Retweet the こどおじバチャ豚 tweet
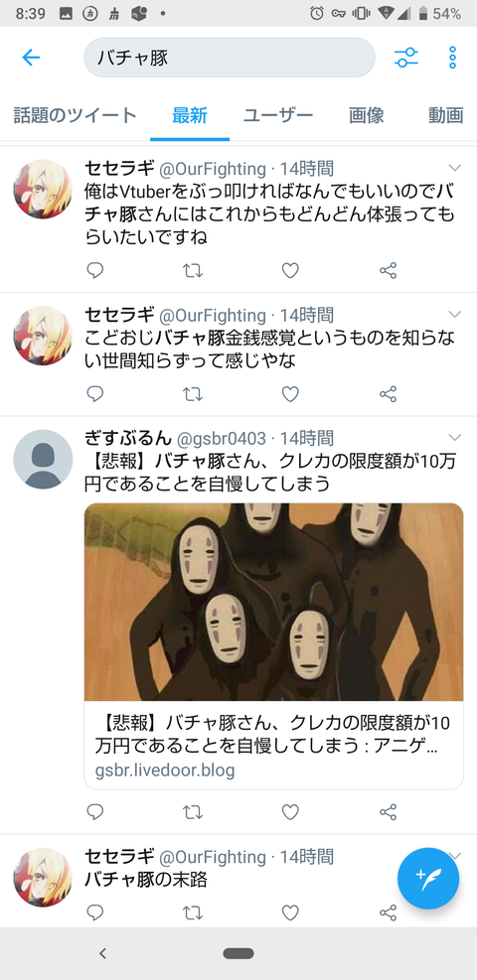Viewport: 477px width, 980px height. click(193, 394)
